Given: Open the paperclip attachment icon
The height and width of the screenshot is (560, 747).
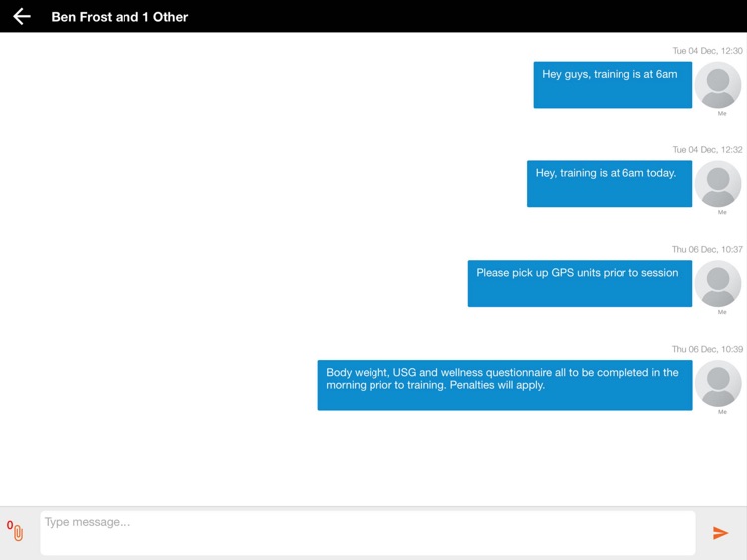Looking at the screenshot, I should click(x=18, y=532).
